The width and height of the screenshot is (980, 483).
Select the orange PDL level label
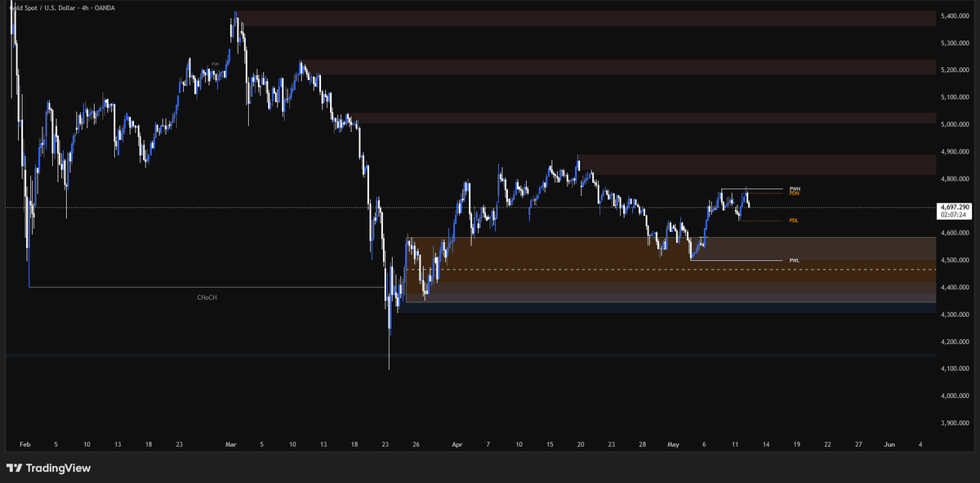[x=794, y=221]
